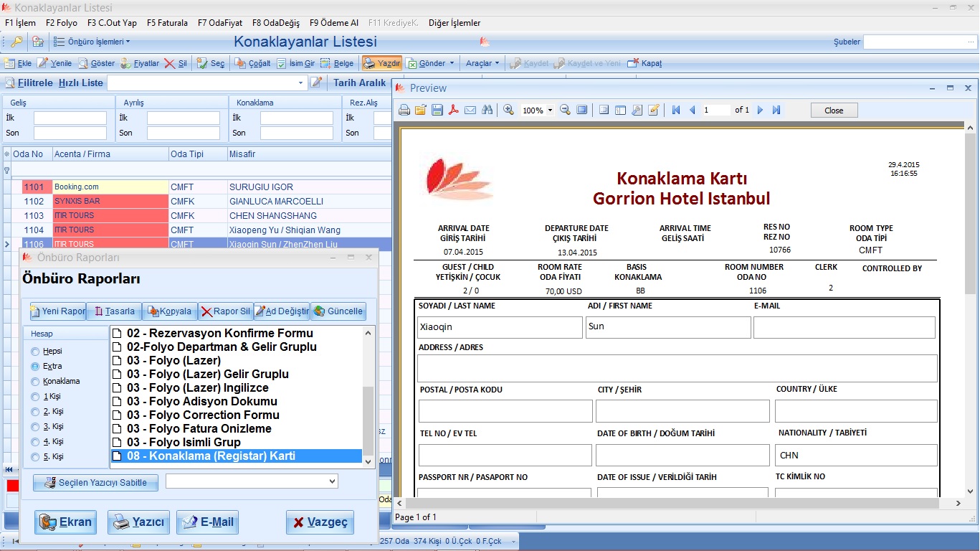980x551 pixels.
Task: Select the Konaklama radio option
Action: (35, 382)
